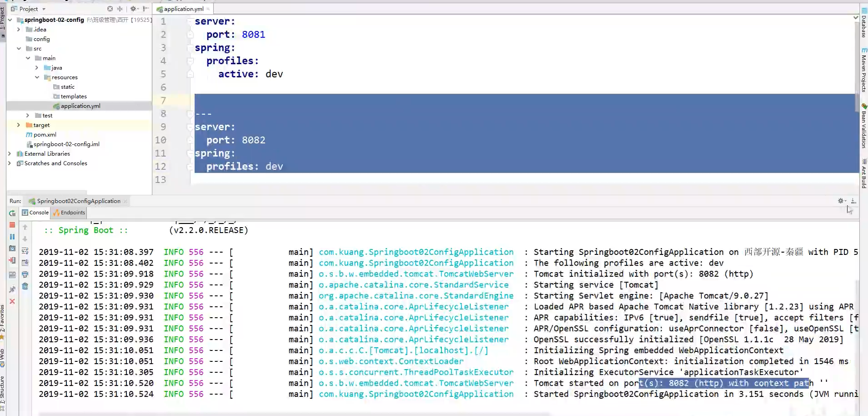This screenshot has width=868, height=416.
Task: Fold the spring block at line 3
Action: tap(190, 48)
